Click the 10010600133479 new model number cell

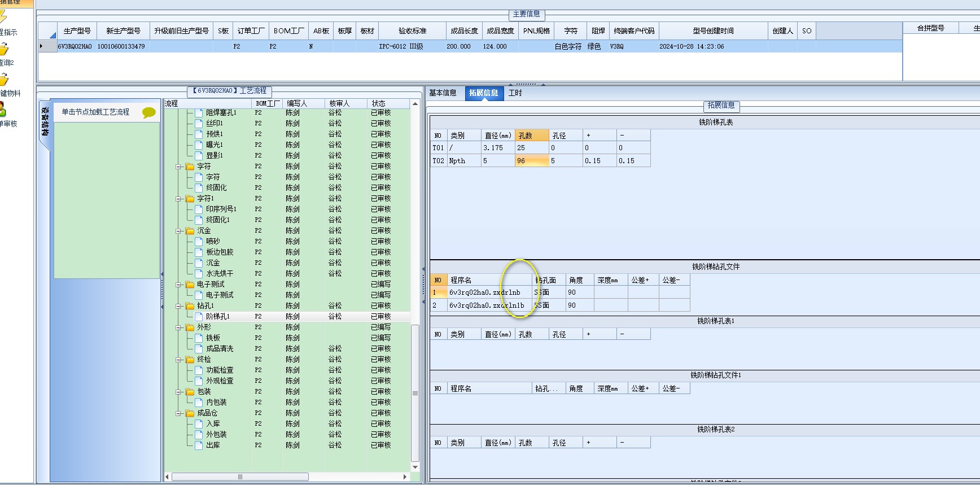click(x=123, y=46)
